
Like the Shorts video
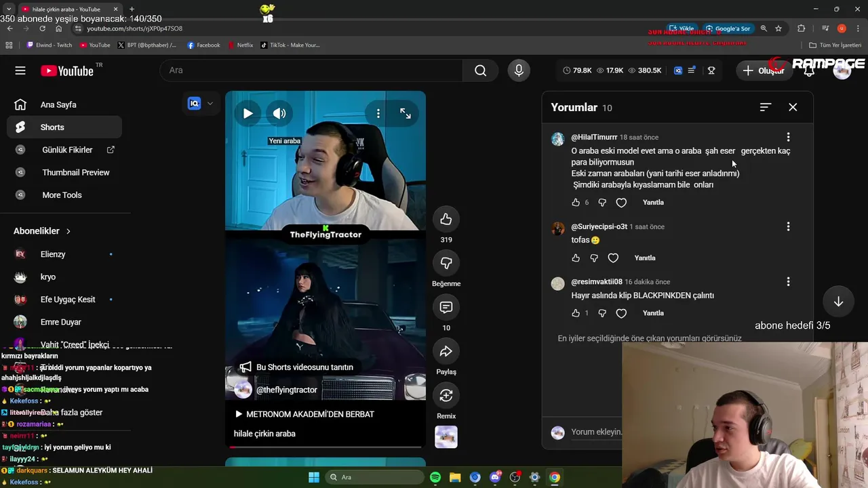pos(446,219)
